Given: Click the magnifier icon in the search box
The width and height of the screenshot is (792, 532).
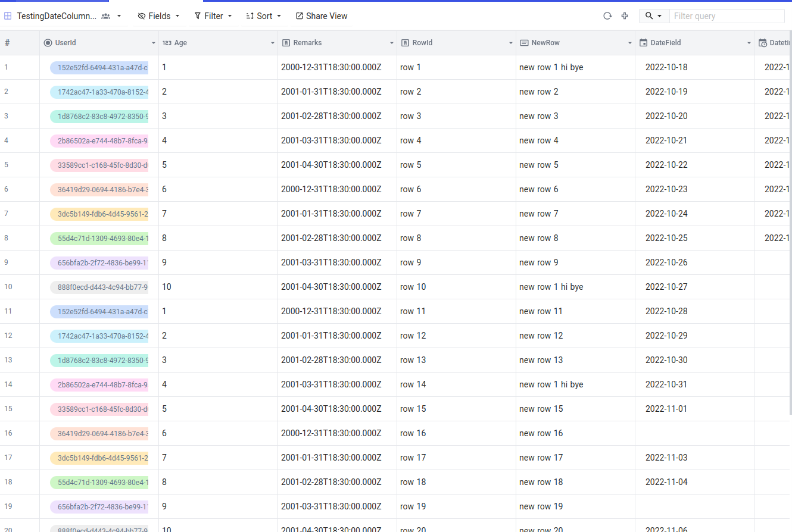Looking at the screenshot, I should pyautogui.click(x=648, y=16).
